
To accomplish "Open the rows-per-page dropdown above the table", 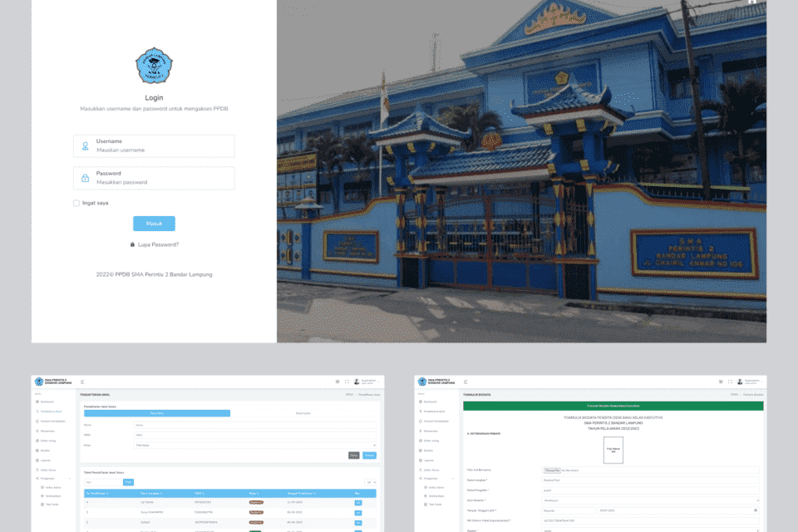I will coord(370,482).
